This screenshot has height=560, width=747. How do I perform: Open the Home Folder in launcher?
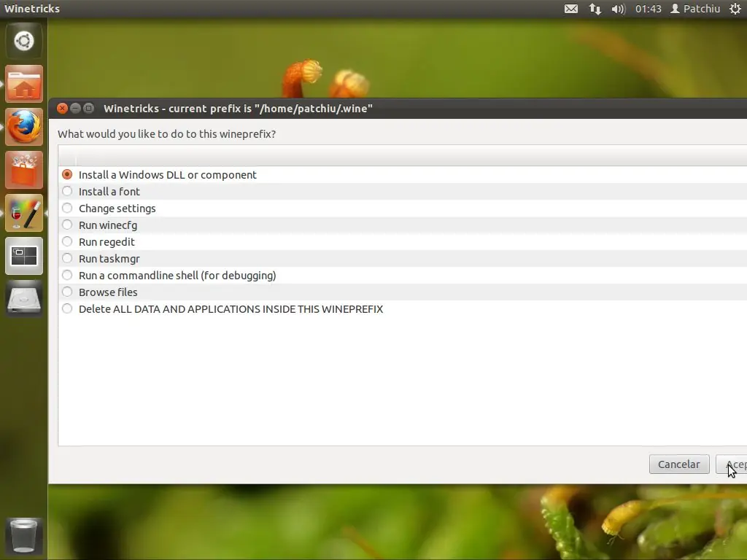pos(24,84)
